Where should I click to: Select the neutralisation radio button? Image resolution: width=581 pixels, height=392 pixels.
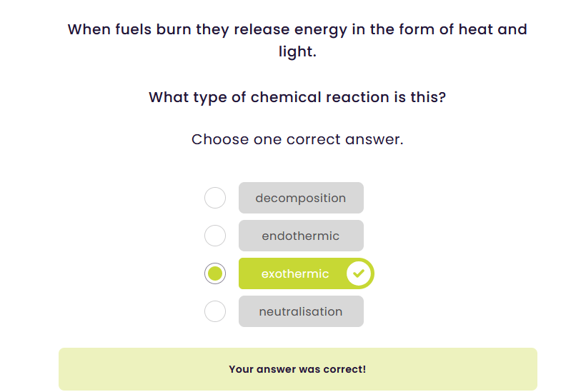click(x=215, y=311)
